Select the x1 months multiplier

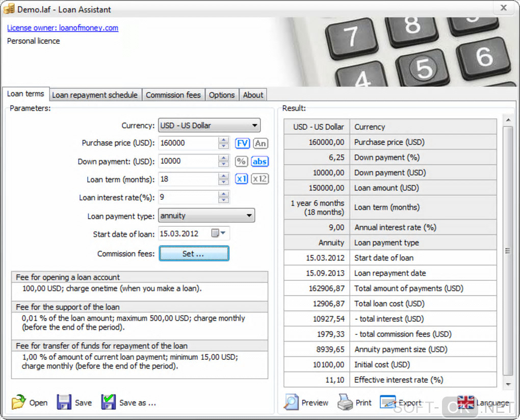coord(242,179)
